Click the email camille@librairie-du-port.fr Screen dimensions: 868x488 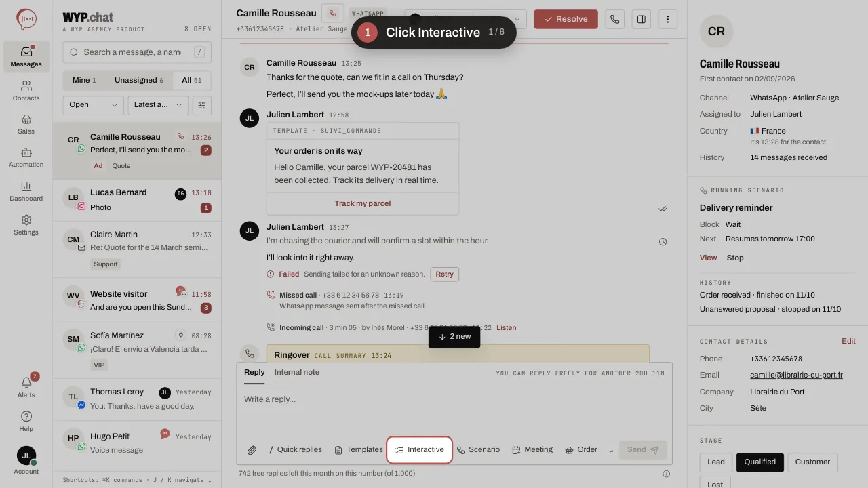pos(796,375)
